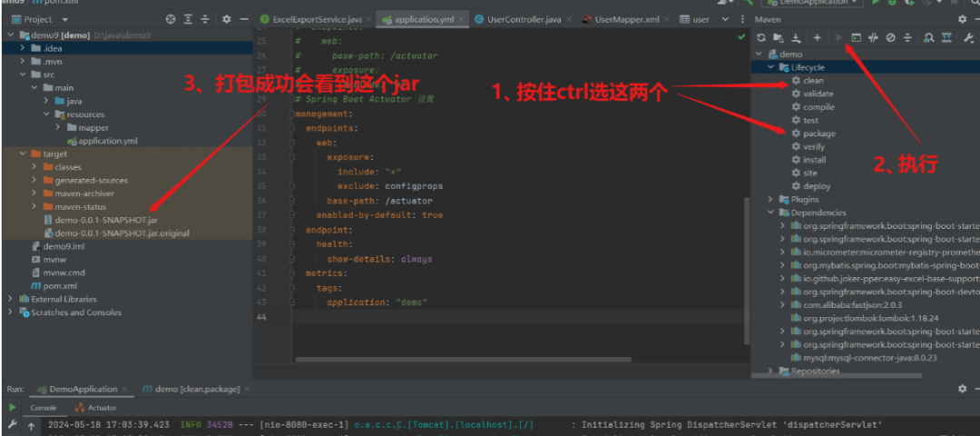Run selected Maven build goals
Viewport: 980px width, 436px height.
click(x=838, y=38)
